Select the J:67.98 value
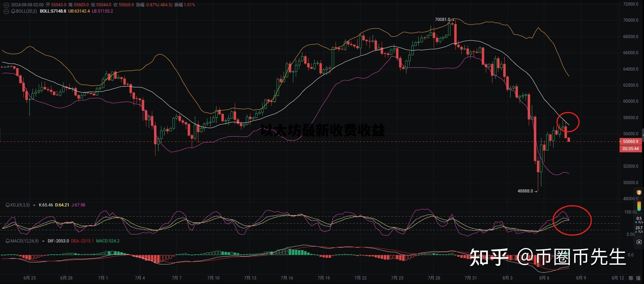Image resolution: width=644 pixels, height=284 pixels. coord(78,205)
